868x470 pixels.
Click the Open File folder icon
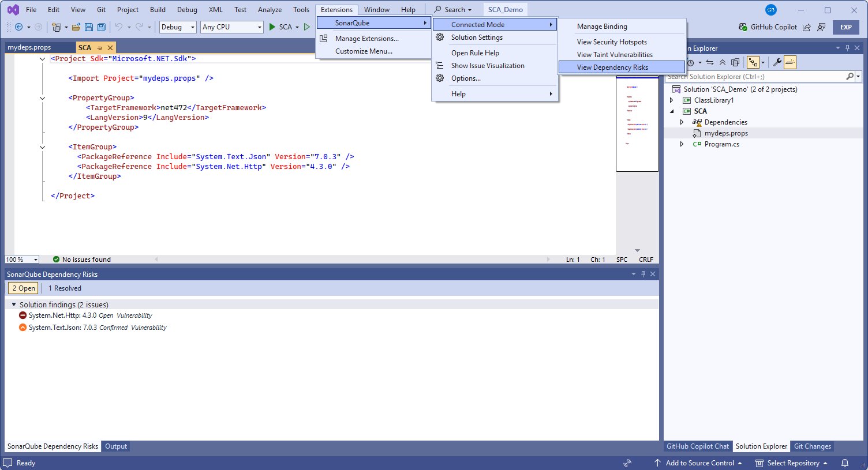coord(76,27)
